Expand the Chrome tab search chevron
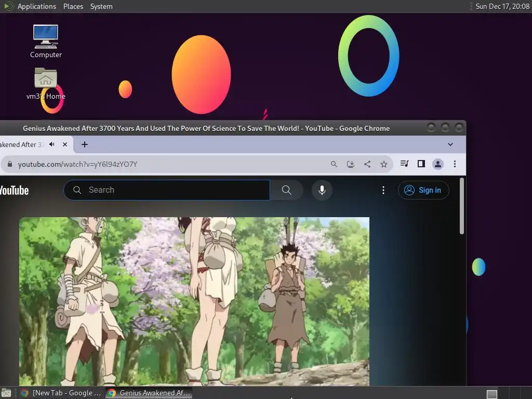Screen dimensions: 532x399 click(450, 144)
